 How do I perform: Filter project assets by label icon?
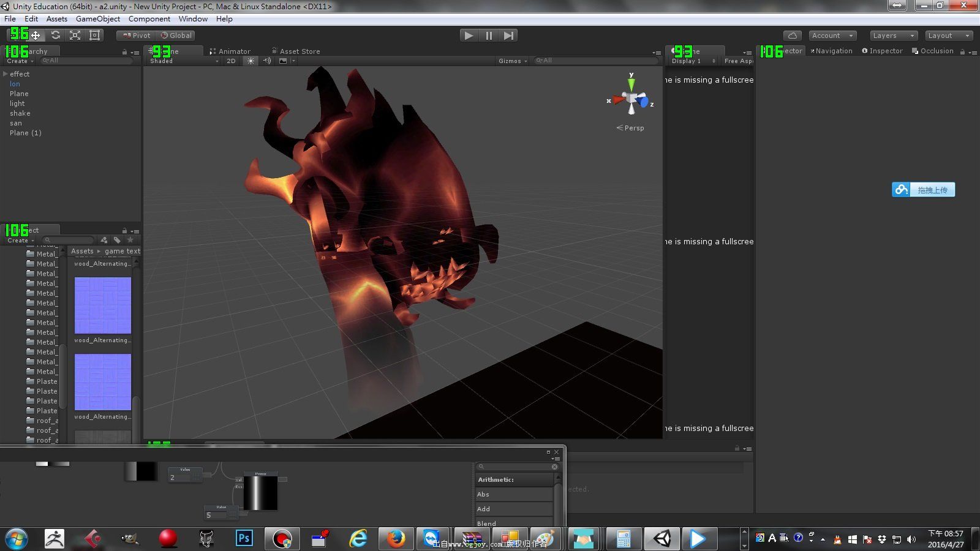[117, 240]
